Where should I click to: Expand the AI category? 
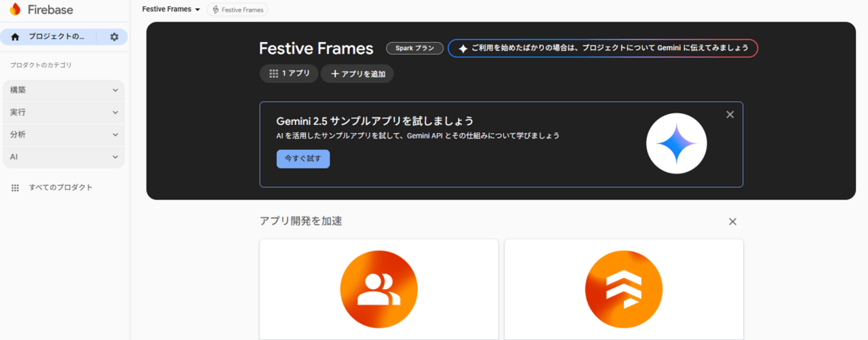[64, 157]
